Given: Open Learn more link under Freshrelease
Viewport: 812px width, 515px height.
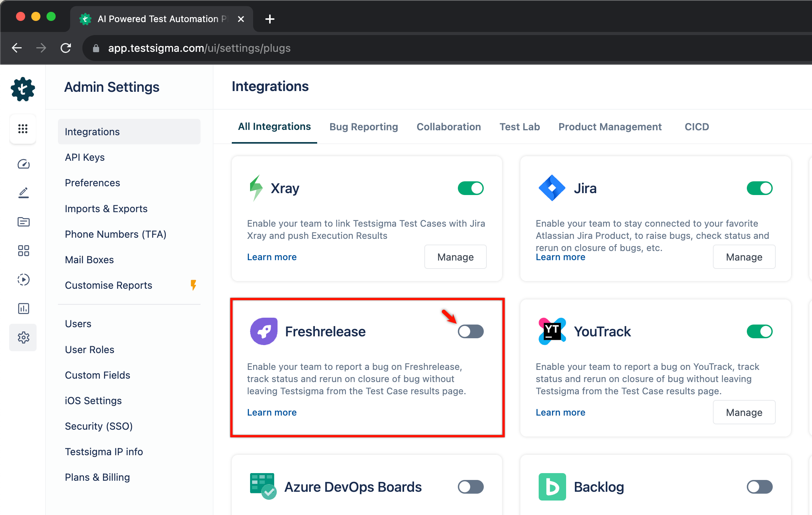Looking at the screenshot, I should point(272,413).
